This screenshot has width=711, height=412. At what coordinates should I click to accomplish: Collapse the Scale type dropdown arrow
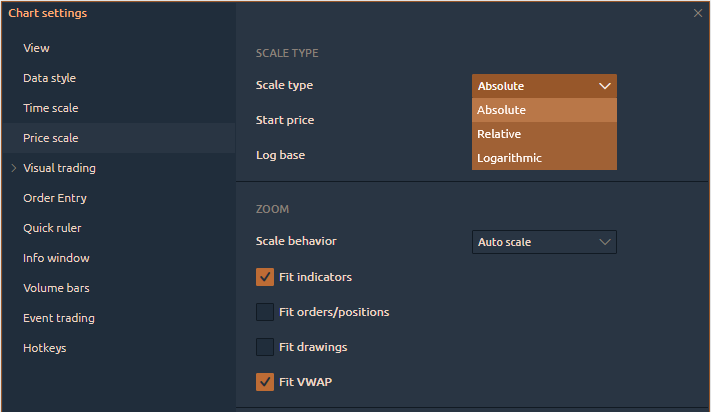click(604, 86)
